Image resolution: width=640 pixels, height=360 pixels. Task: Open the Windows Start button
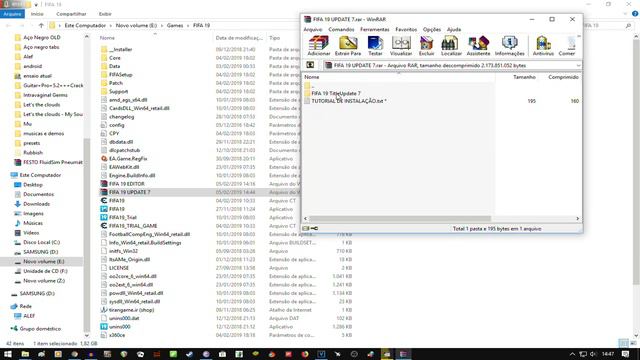[x=8, y=354]
